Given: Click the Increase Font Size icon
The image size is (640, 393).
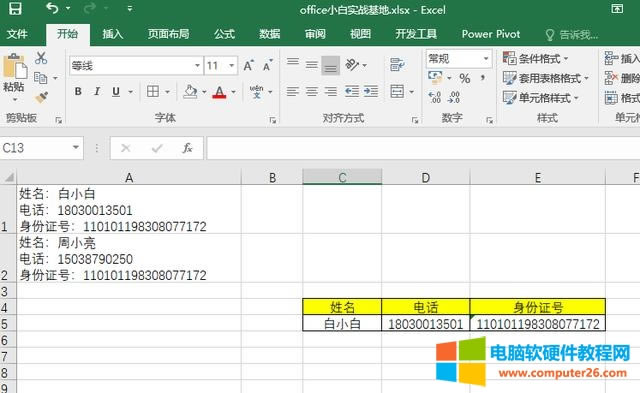Looking at the screenshot, I should 248,65.
